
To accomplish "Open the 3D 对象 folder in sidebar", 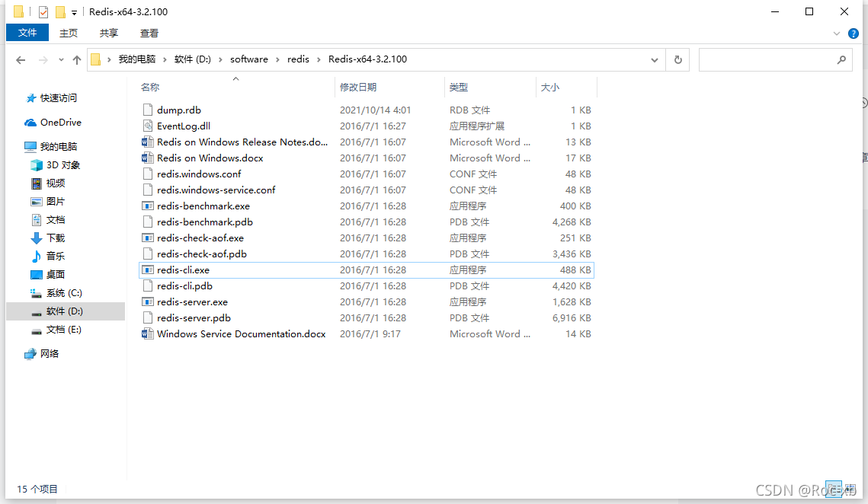I will [x=56, y=165].
